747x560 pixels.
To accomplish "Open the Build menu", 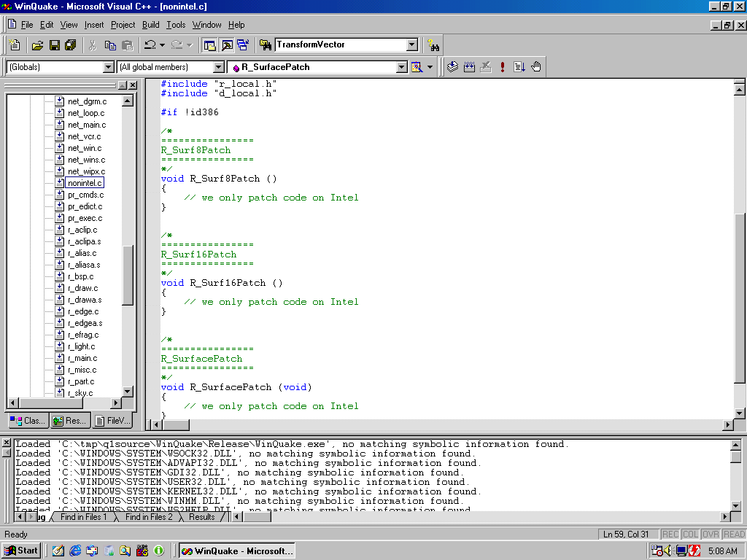I will pos(150,25).
